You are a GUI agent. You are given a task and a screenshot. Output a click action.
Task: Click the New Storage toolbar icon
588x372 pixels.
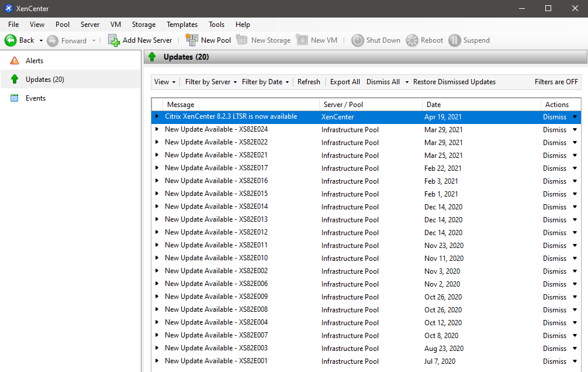[242, 40]
